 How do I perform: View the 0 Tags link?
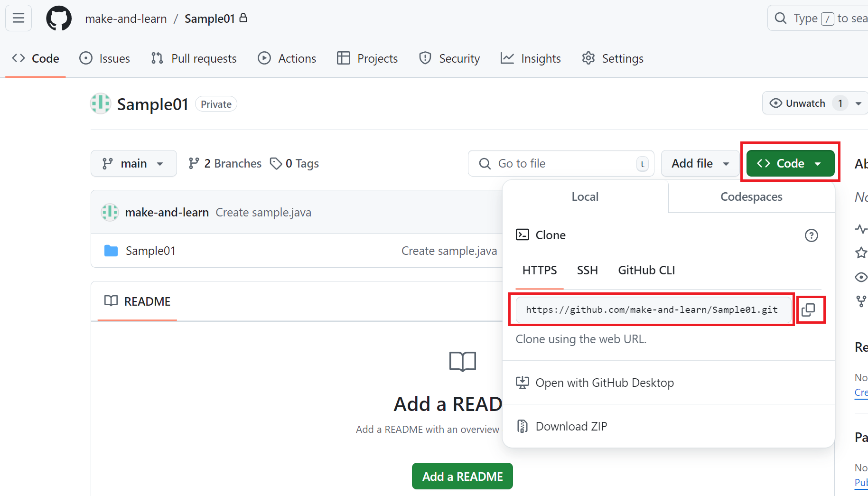294,163
